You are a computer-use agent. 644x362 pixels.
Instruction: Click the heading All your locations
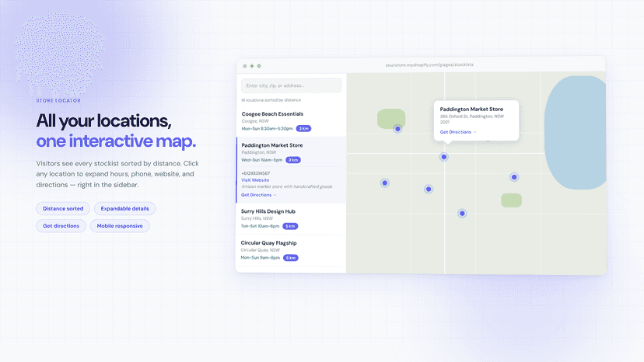(x=104, y=120)
